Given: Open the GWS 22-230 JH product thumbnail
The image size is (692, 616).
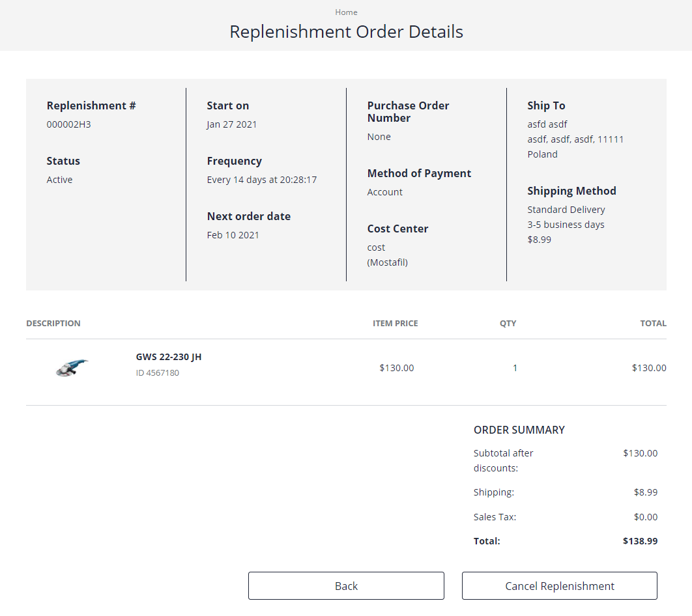Looking at the screenshot, I should click(x=72, y=368).
